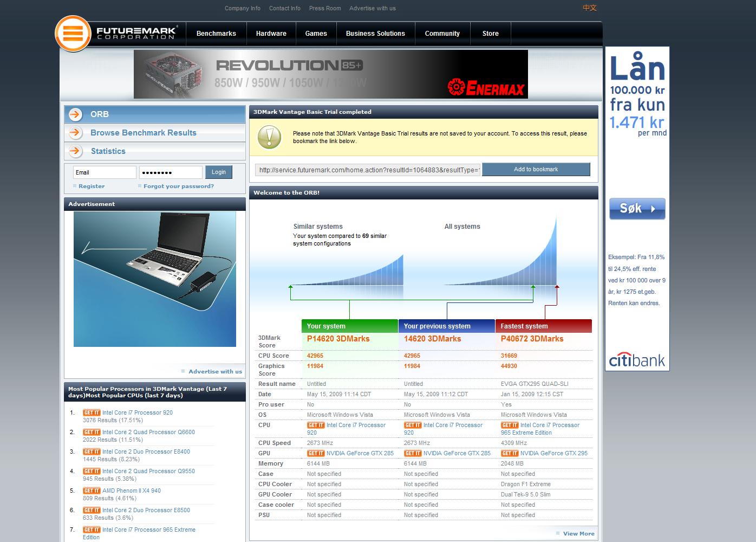Open Browse Benchmark Results
This screenshot has height=542, width=756.
click(x=155, y=133)
